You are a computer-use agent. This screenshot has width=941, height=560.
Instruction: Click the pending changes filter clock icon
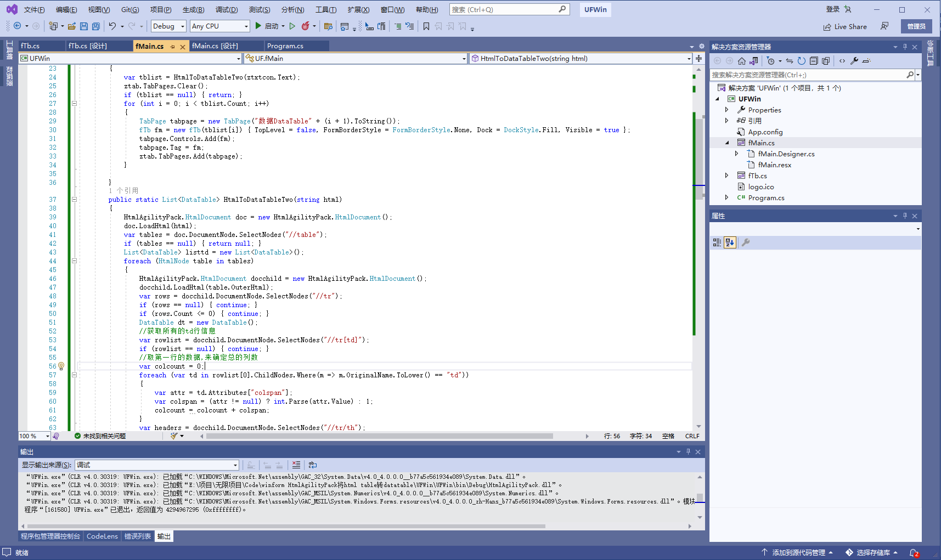[x=771, y=61]
